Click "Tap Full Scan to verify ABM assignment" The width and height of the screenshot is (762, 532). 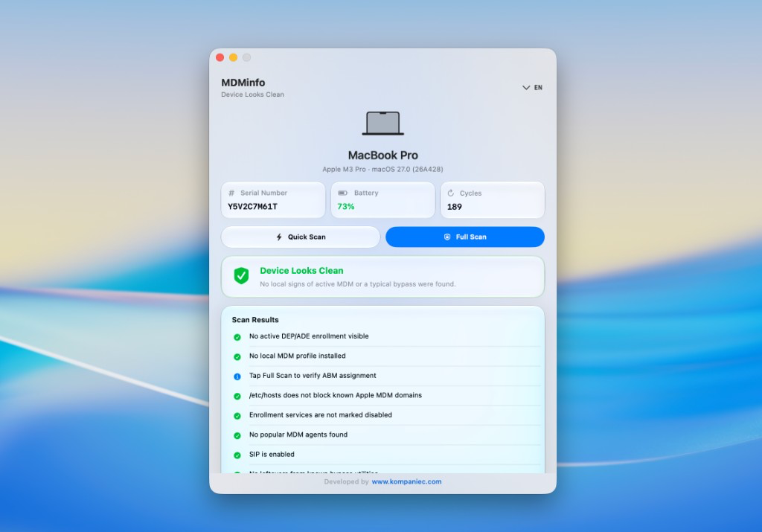pos(313,376)
